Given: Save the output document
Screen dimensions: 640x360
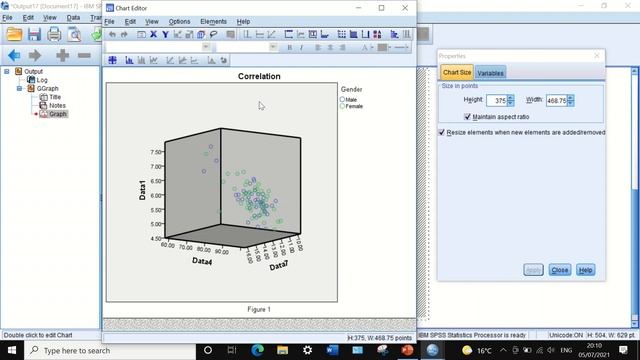Looking at the screenshot, I should coord(34,34).
